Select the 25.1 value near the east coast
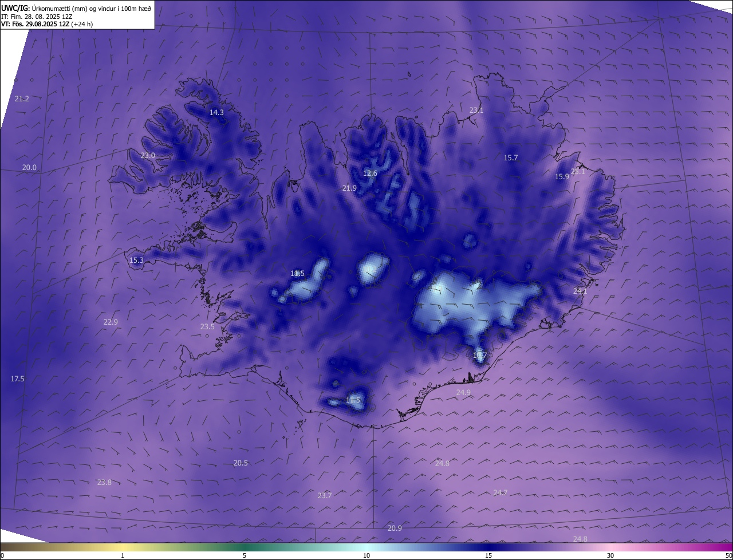733x560 pixels. pos(578,172)
